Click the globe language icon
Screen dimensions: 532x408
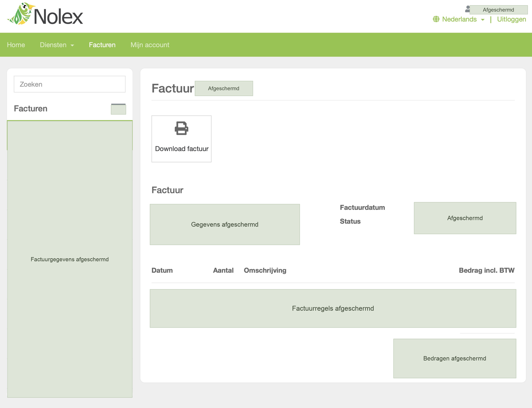436,19
